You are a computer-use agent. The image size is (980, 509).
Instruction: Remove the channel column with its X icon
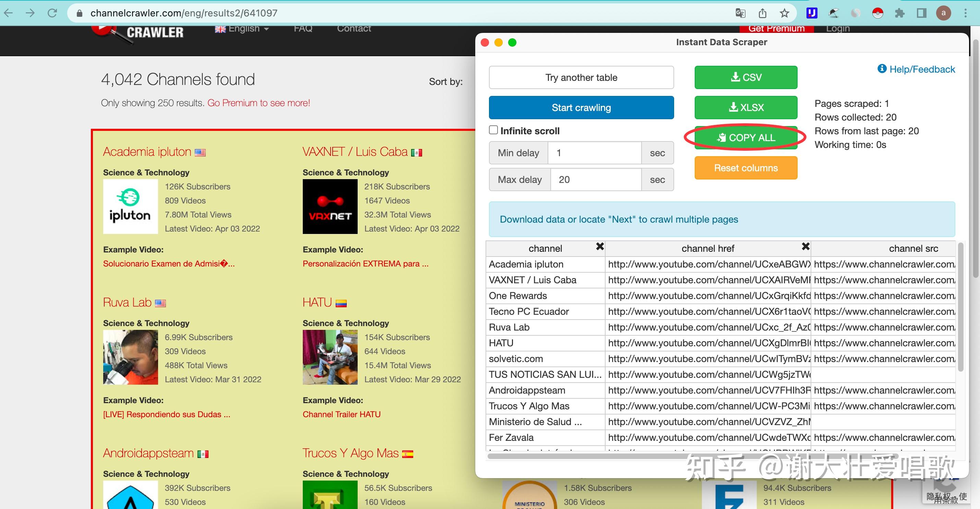click(600, 247)
